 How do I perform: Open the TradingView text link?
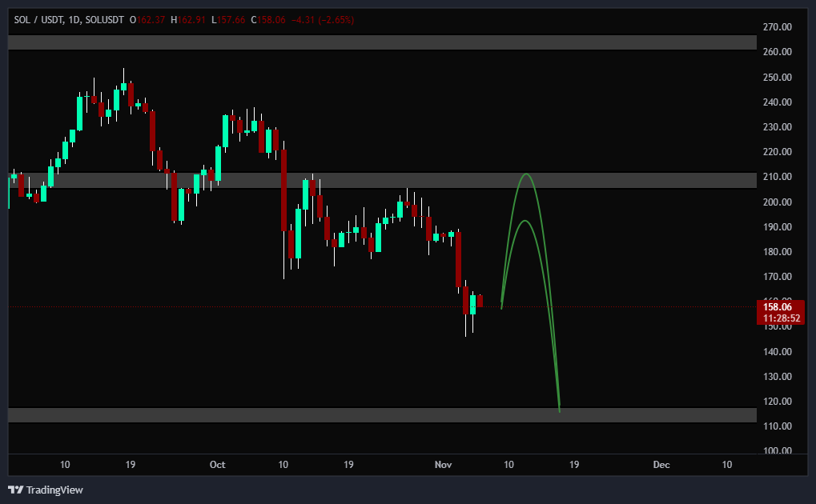[x=54, y=490]
